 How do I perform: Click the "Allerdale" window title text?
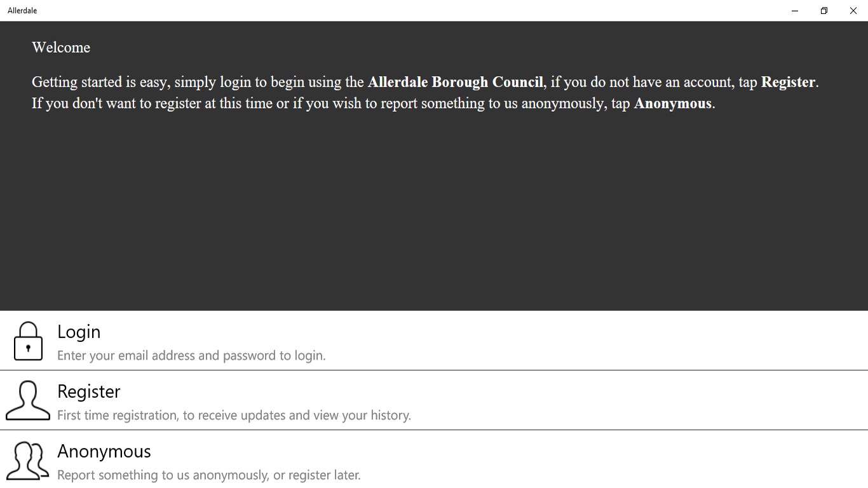22,11
